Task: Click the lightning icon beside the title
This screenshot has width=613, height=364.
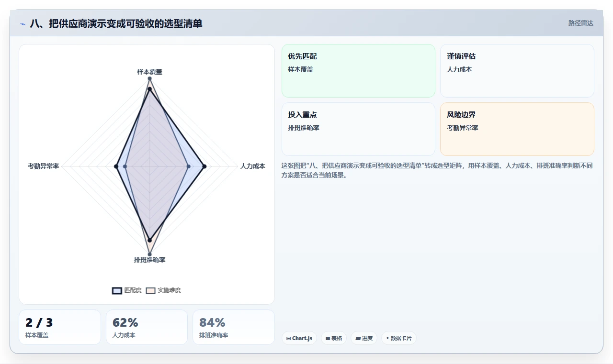Action: click(23, 23)
